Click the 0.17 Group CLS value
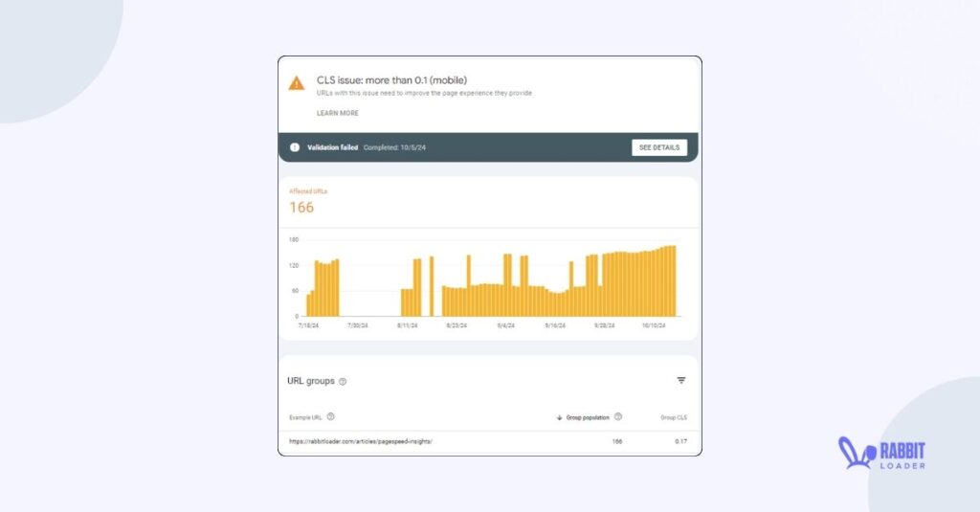 point(680,441)
